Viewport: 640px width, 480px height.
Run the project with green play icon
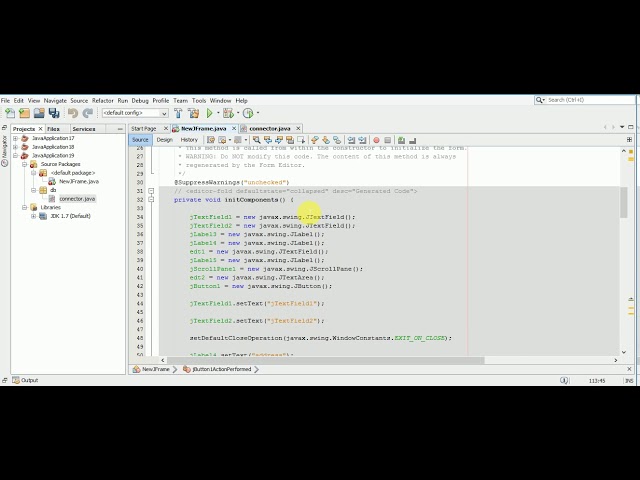click(209, 113)
